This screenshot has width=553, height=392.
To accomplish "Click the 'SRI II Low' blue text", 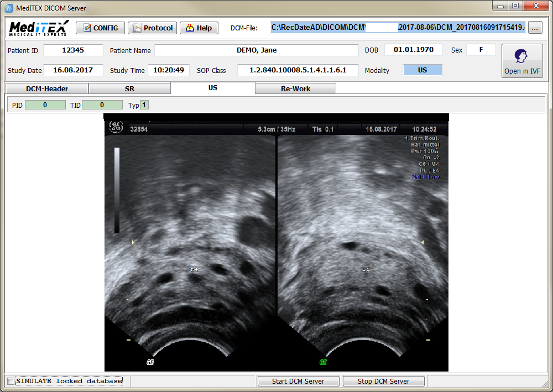I will pyautogui.click(x=425, y=177).
